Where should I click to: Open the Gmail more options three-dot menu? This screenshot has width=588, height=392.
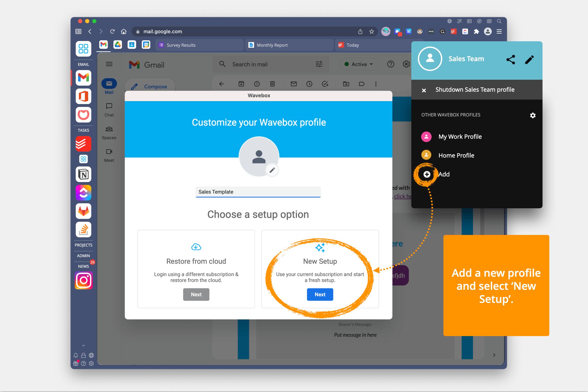pos(376,84)
